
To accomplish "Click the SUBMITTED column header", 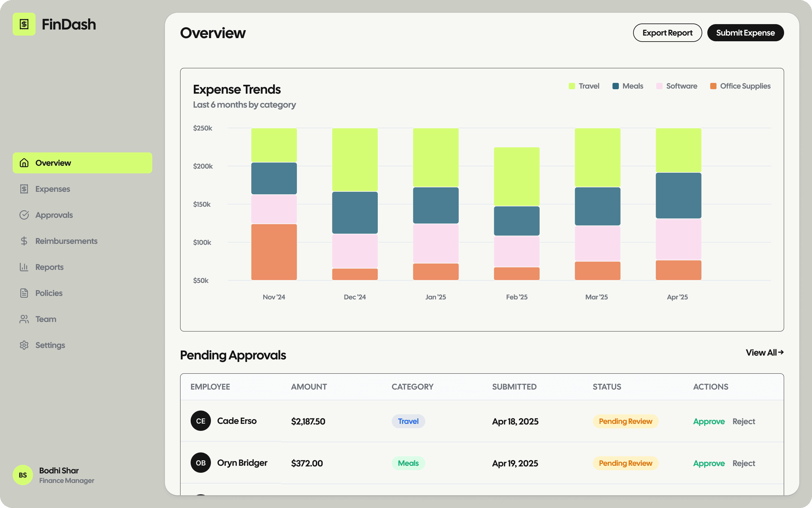I will (514, 387).
